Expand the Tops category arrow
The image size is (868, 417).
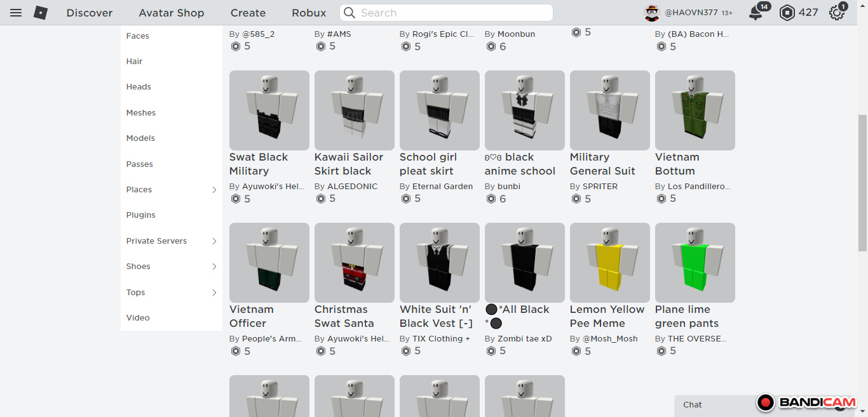214,293
